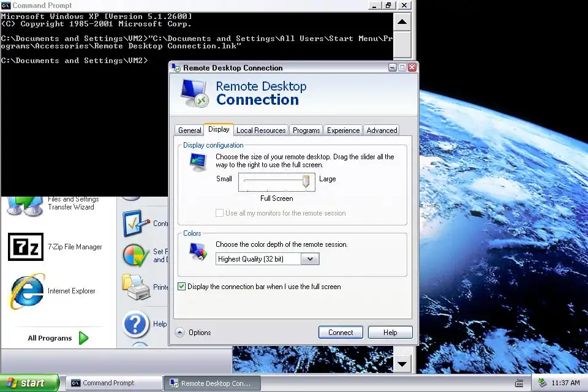
Task: Go to the Programs tab
Action: point(306,130)
